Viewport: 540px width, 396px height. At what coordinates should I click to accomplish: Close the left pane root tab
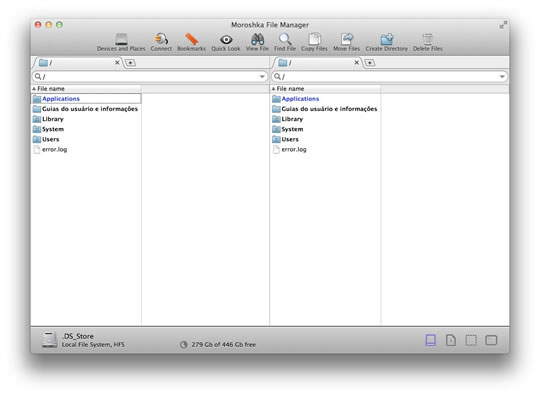[117, 62]
